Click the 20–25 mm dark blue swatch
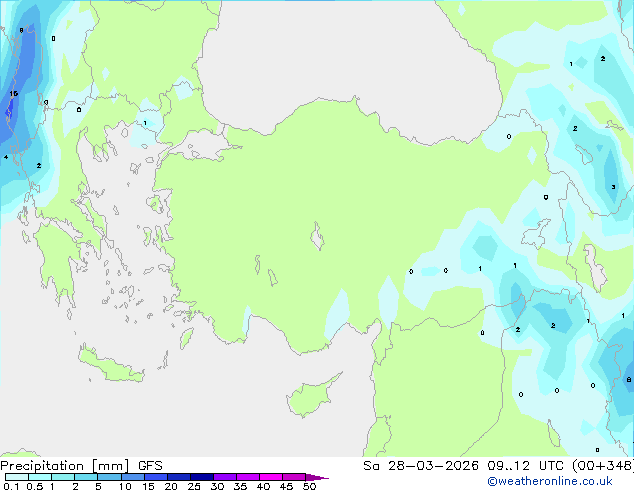Image resolution: width=634 pixels, height=490 pixels. point(178,477)
